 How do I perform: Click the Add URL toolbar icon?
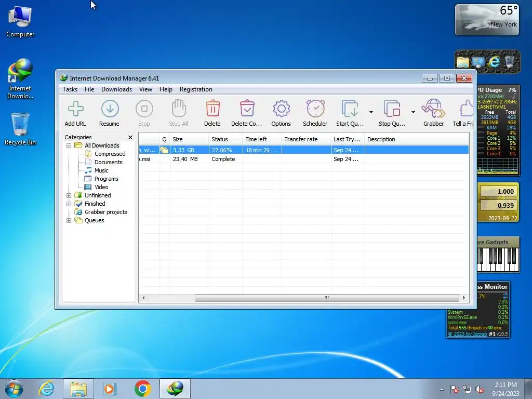tap(75, 113)
